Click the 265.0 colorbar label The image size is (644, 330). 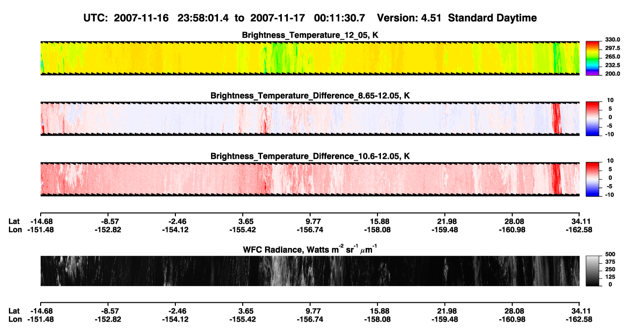click(612, 56)
